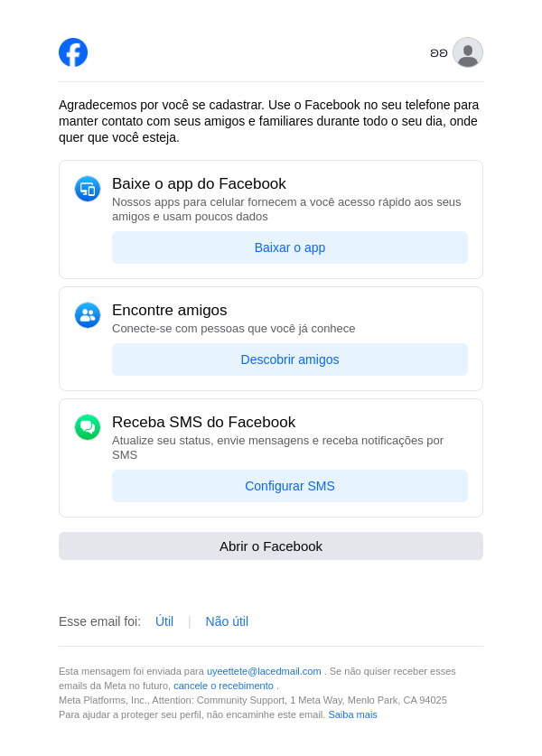The image size is (542, 756).
Task: Click the friends icon beside Encontre amigos
Action: (88, 315)
